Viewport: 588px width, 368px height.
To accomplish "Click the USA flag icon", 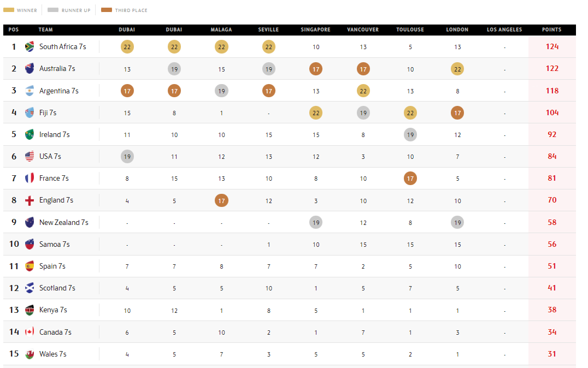I will coord(30,157).
